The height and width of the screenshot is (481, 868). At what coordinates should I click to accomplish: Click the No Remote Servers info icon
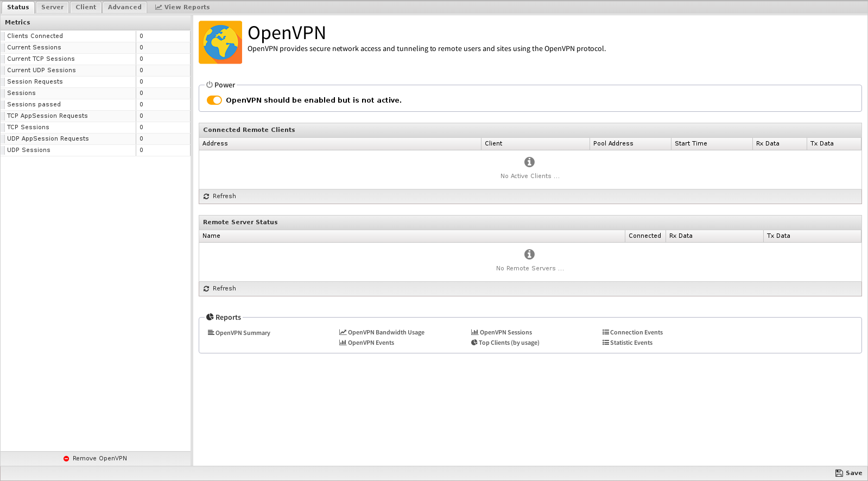pos(529,254)
